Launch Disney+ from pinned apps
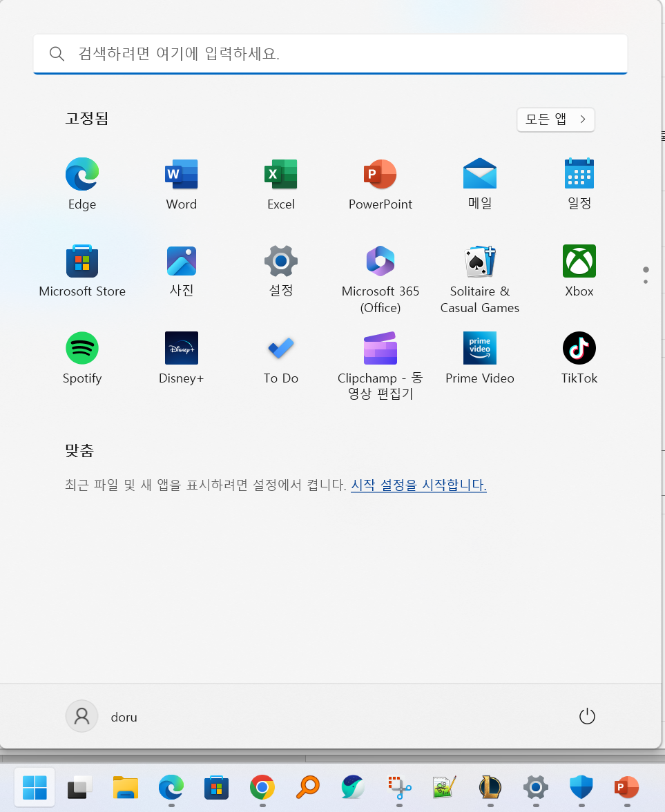 click(181, 358)
